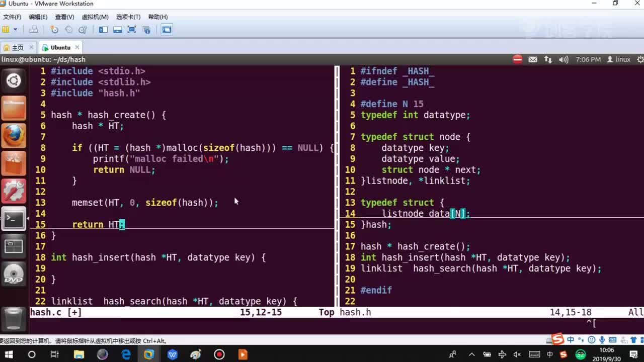Screen dimensions: 644x362
Task: Launch Firefox from the Ubuntu launcher
Action: (x=14, y=135)
